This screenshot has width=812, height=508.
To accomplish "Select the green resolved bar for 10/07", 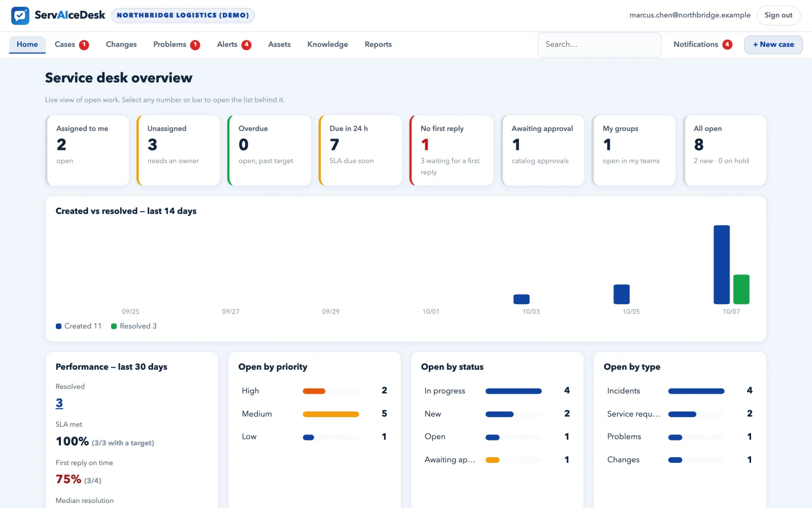I will pos(741,290).
